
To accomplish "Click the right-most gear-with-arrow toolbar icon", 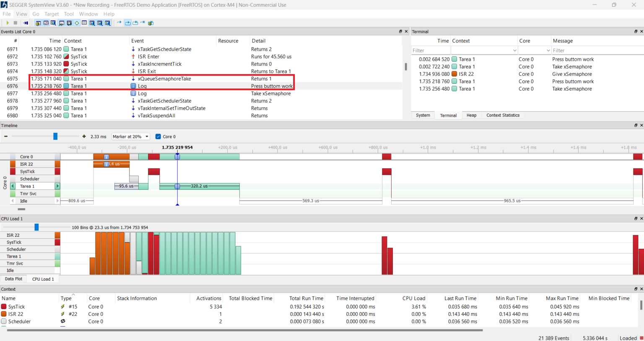I will [x=151, y=23].
